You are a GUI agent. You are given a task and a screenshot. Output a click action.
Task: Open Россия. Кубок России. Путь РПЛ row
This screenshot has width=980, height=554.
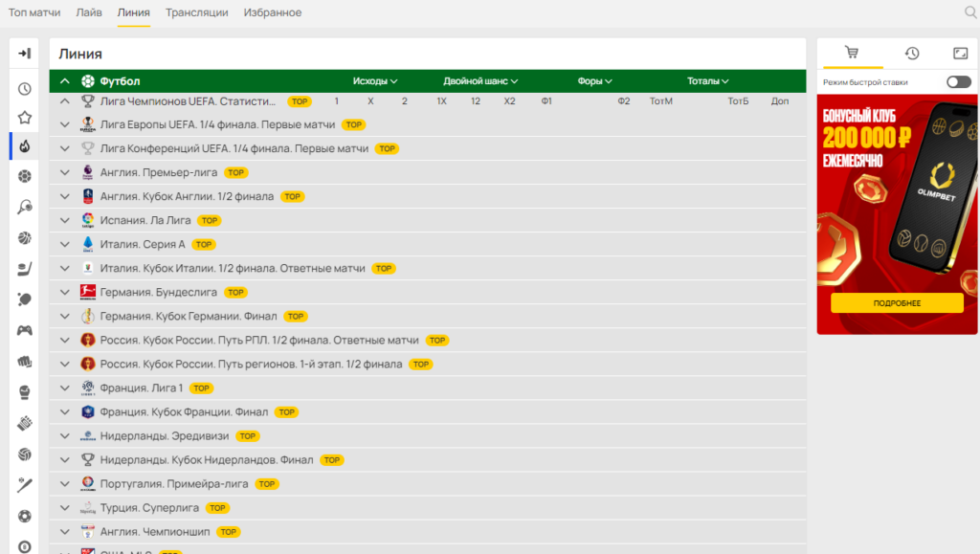click(x=428, y=340)
